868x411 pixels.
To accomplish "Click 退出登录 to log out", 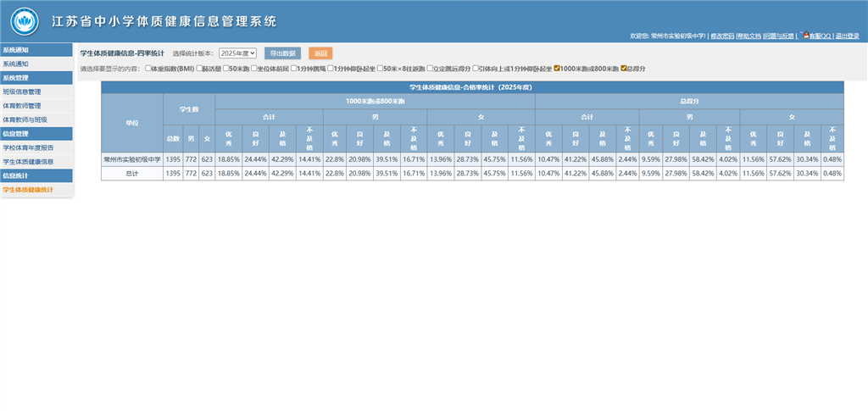I will pos(847,36).
